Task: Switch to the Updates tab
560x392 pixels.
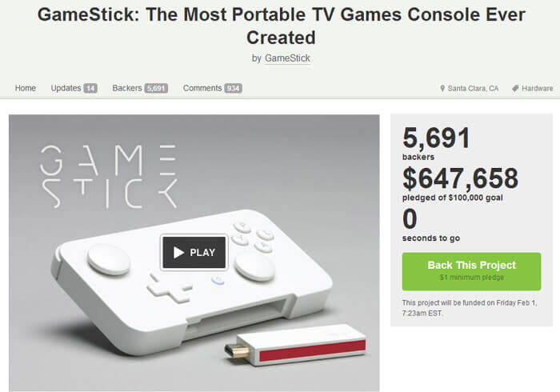Action: pyautogui.click(x=65, y=88)
